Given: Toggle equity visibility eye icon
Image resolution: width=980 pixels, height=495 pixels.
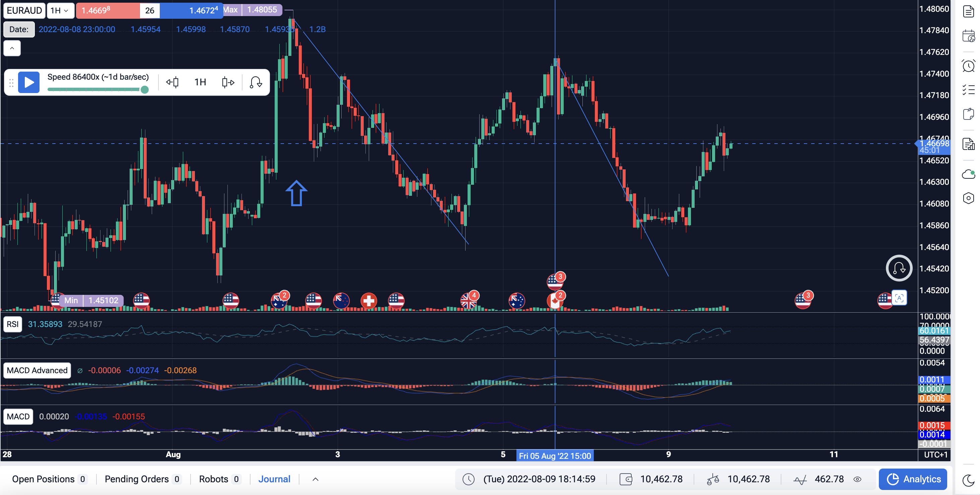Looking at the screenshot, I should pos(857,479).
